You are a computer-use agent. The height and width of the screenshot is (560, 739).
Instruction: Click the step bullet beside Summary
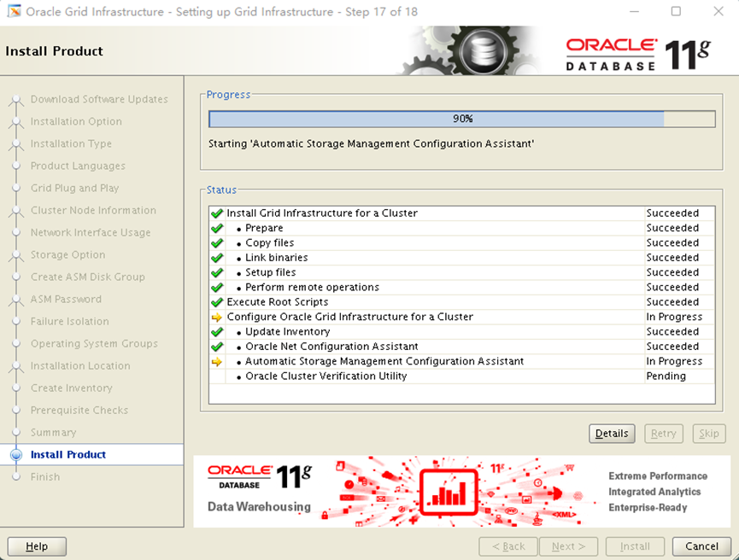click(x=16, y=432)
